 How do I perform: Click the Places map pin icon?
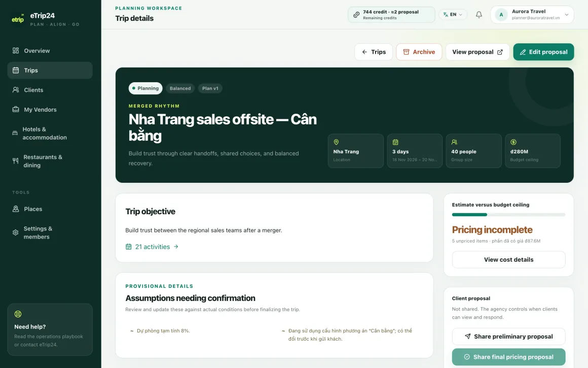tap(16, 209)
